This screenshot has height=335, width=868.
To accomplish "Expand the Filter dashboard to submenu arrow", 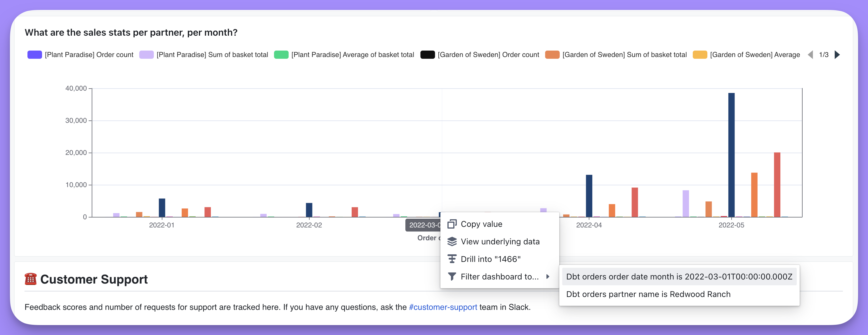I will (x=548, y=277).
